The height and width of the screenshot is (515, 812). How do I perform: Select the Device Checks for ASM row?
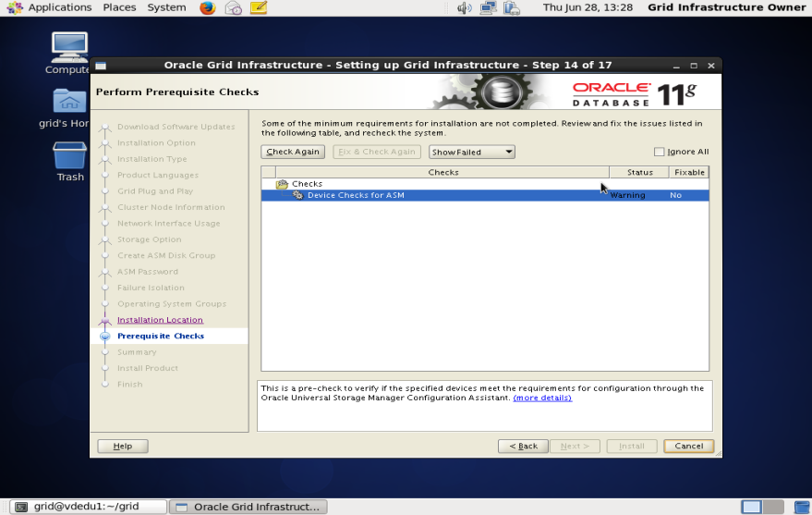[485, 195]
